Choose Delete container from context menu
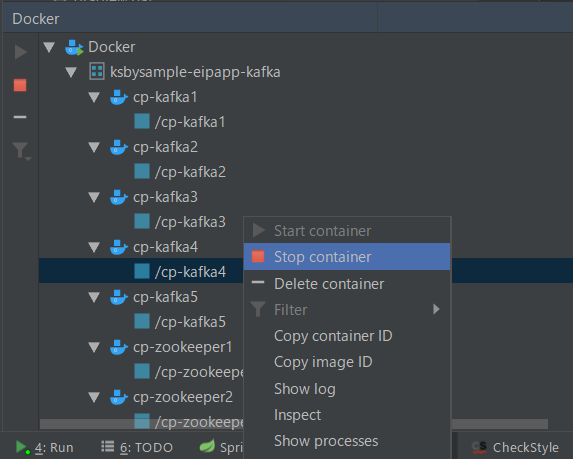Screen dimensions: 573x459 click(347, 284)
